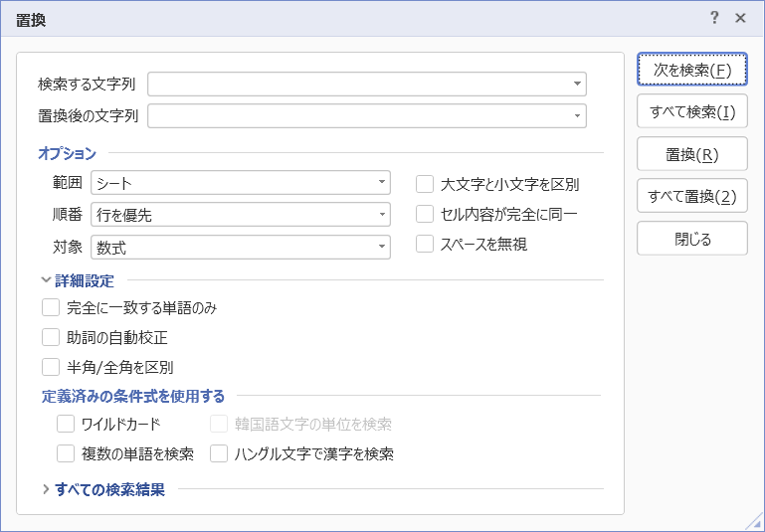765x532 pixels.
Task: Check the セル内容が完全に同一 option
Action: (425, 214)
